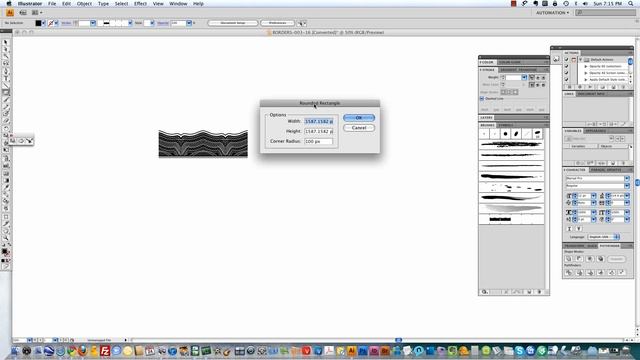Click the Document Setup button
Screen dimensions: 640x360
(x=233, y=23)
